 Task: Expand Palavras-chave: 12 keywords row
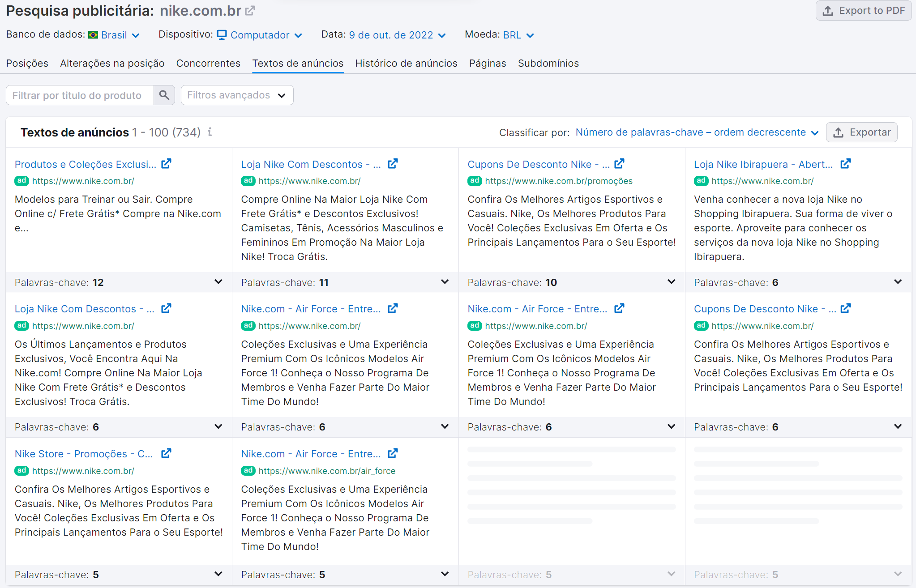[x=218, y=282]
